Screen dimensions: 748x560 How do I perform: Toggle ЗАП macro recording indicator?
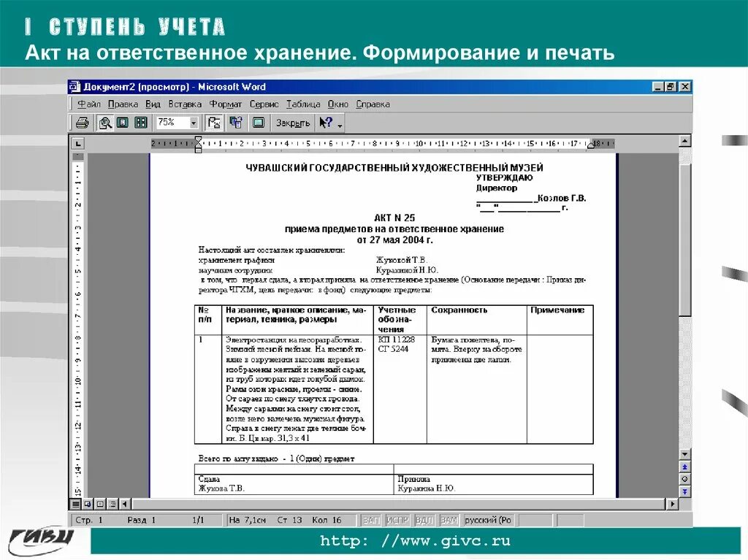pos(371,520)
